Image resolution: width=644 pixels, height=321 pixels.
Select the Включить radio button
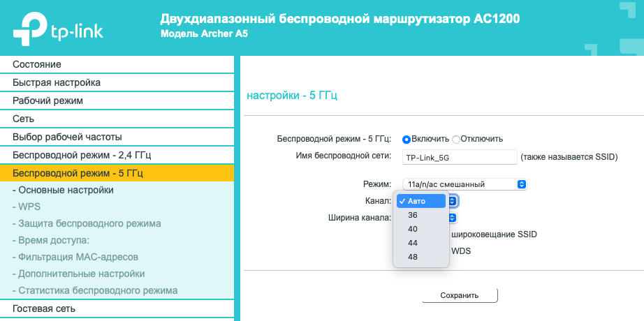tap(407, 139)
